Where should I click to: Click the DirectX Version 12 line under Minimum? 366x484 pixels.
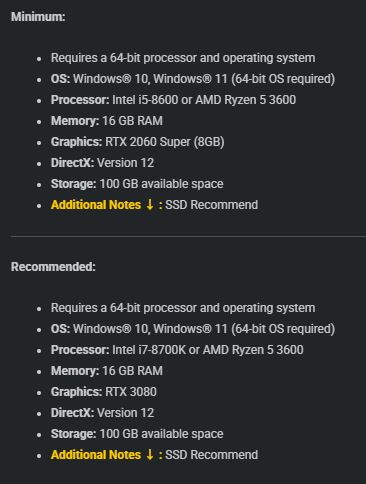pos(102,163)
